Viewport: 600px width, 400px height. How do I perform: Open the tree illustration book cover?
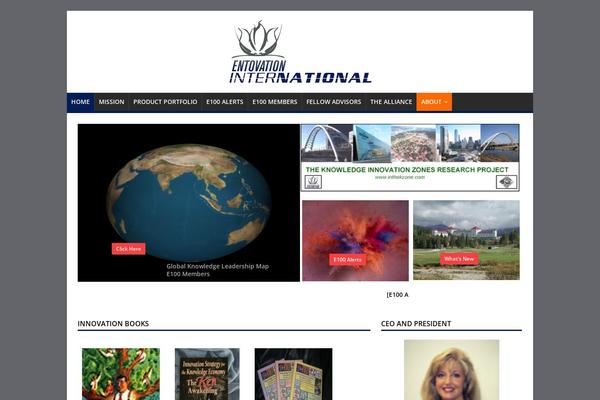[121, 374]
